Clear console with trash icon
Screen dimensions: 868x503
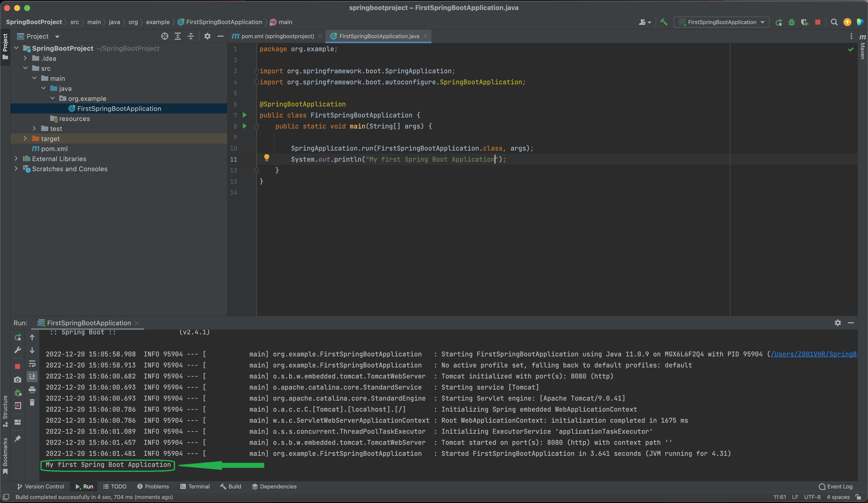(x=32, y=402)
